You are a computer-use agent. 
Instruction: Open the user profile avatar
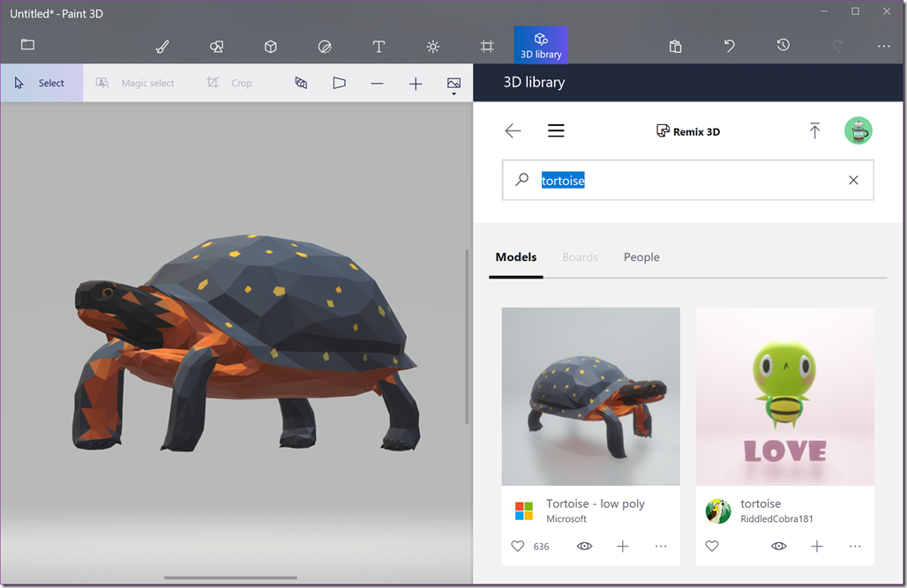[x=858, y=130]
